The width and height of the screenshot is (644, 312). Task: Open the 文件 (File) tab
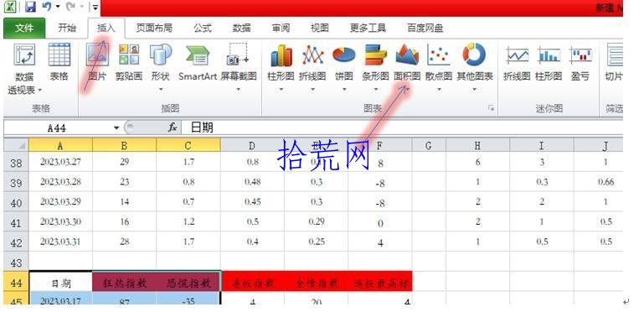click(x=24, y=29)
